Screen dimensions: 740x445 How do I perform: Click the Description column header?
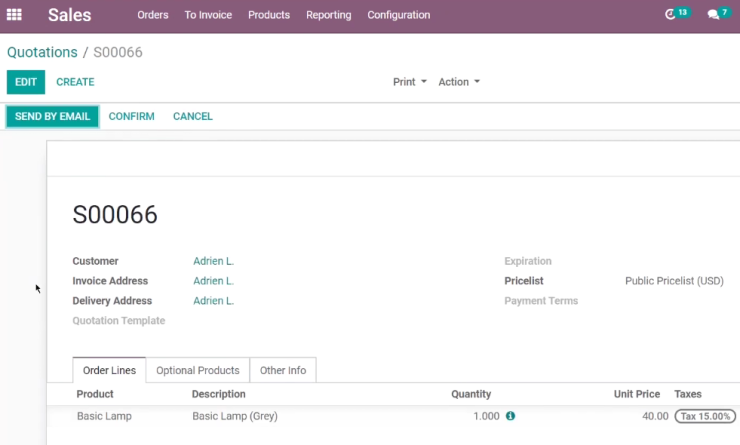[219, 394]
